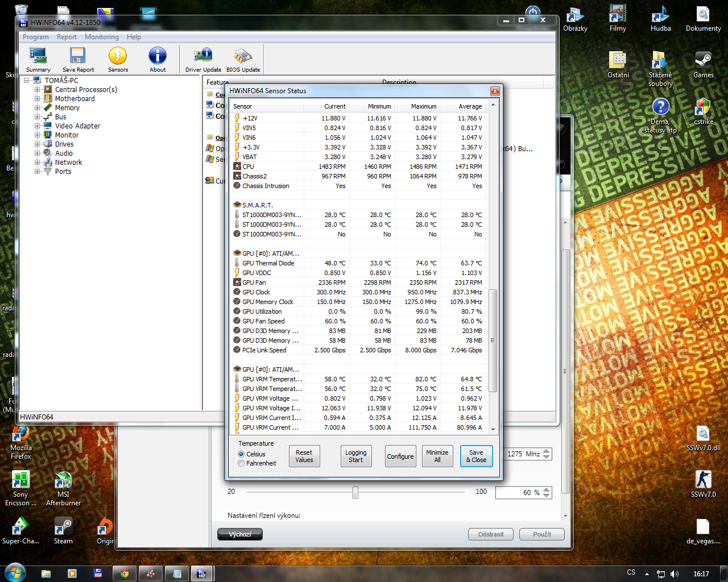Open the Report menu

point(67,37)
